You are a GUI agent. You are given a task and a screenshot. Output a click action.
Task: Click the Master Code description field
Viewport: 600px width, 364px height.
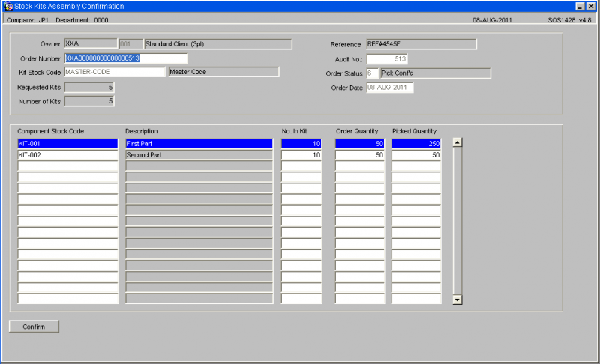point(223,72)
